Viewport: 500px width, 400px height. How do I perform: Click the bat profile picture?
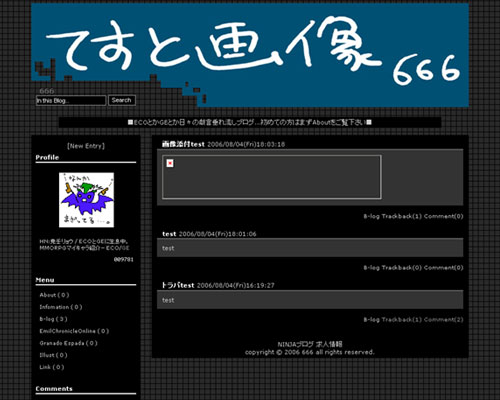[x=86, y=200]
